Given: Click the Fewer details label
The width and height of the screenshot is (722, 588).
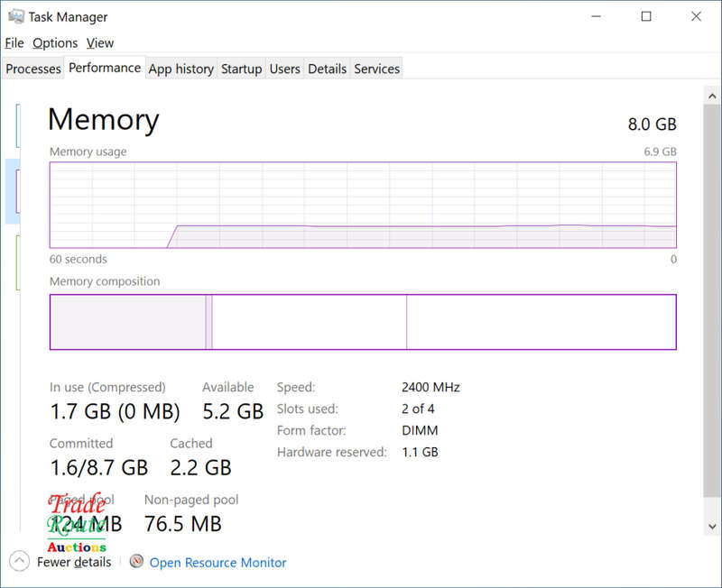Looking at the screenshot, I should coord(74,562).
